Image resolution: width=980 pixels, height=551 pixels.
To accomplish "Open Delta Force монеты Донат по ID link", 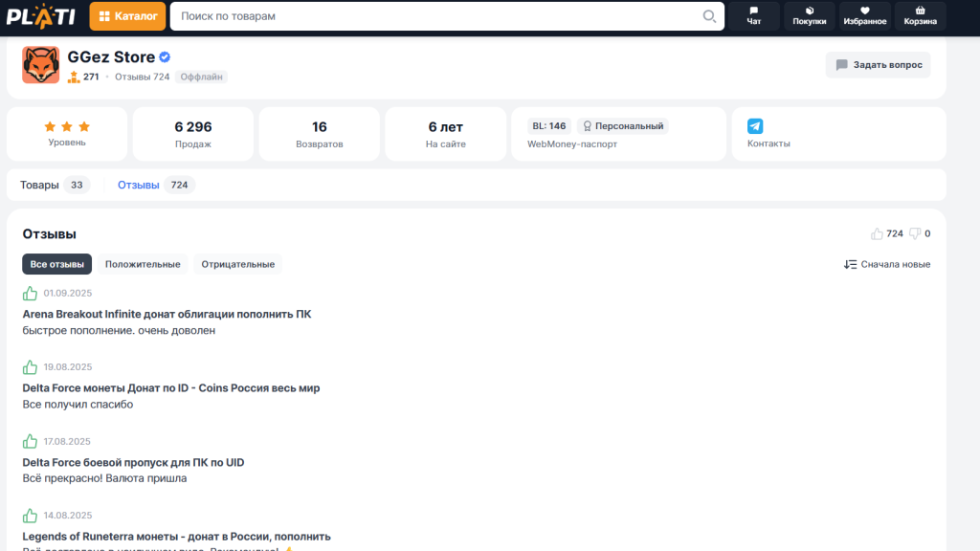I will pos(171,388).
